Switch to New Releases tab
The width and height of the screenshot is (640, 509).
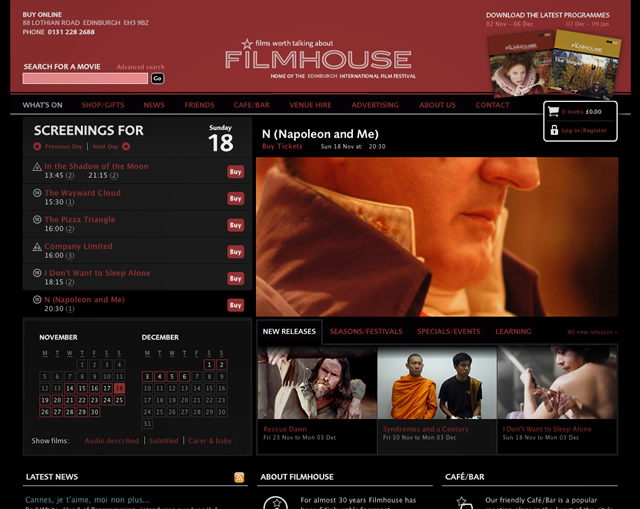click(x=289, y=331)
